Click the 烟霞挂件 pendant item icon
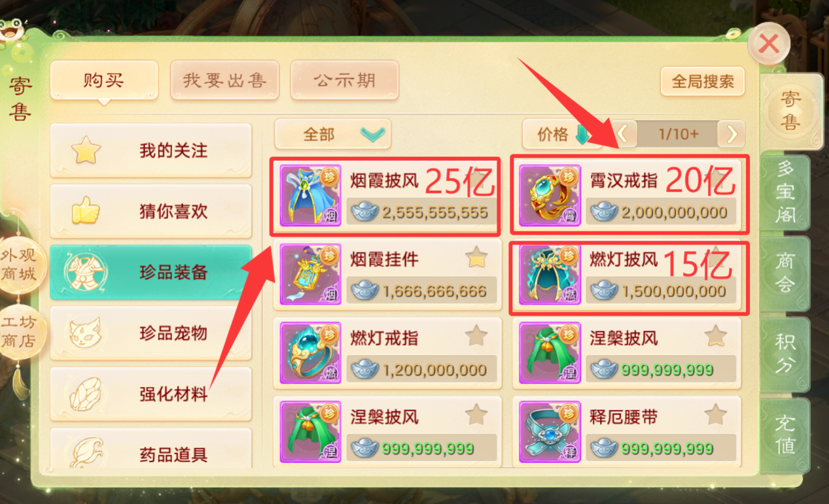This screenshot has height=504, width=829. (x=311, y=275)
